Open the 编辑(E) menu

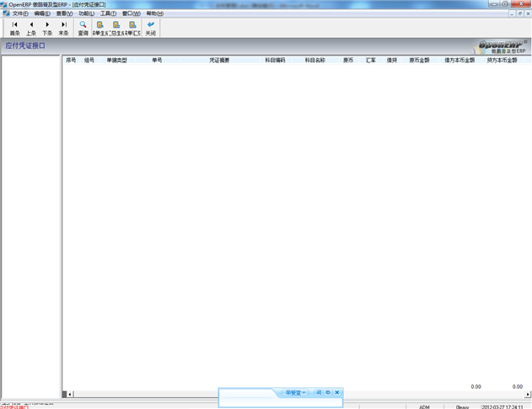(x=42, y=13)
